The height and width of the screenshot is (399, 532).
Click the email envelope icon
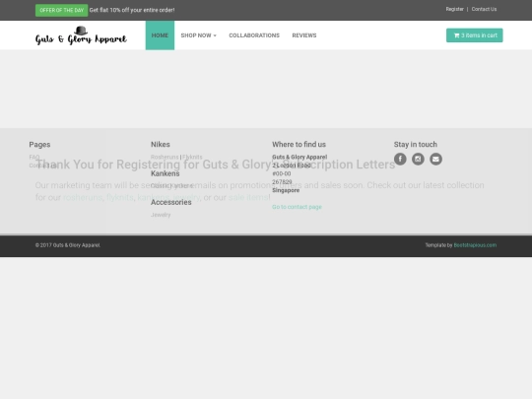436,159
